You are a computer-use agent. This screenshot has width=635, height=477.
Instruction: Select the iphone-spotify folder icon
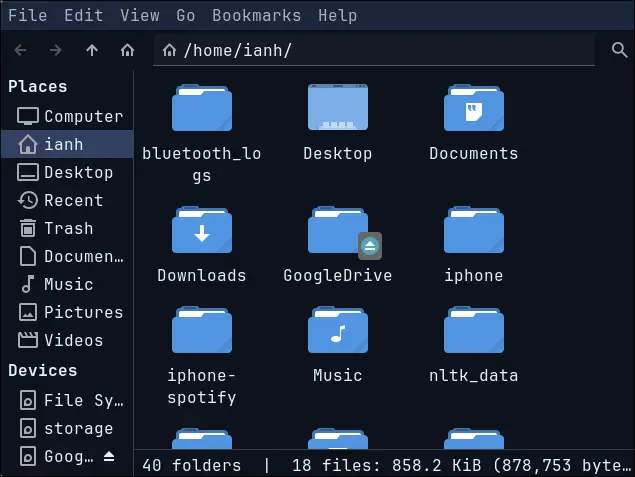pos(202,330)
